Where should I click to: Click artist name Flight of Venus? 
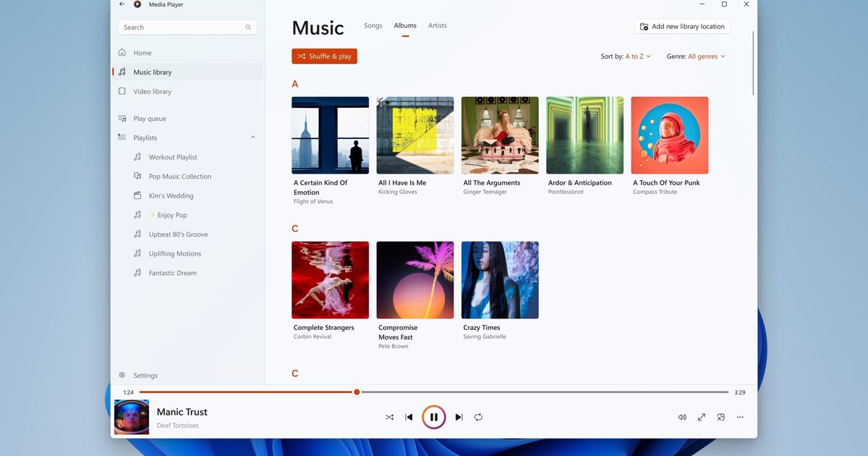(x=313, y=202)
